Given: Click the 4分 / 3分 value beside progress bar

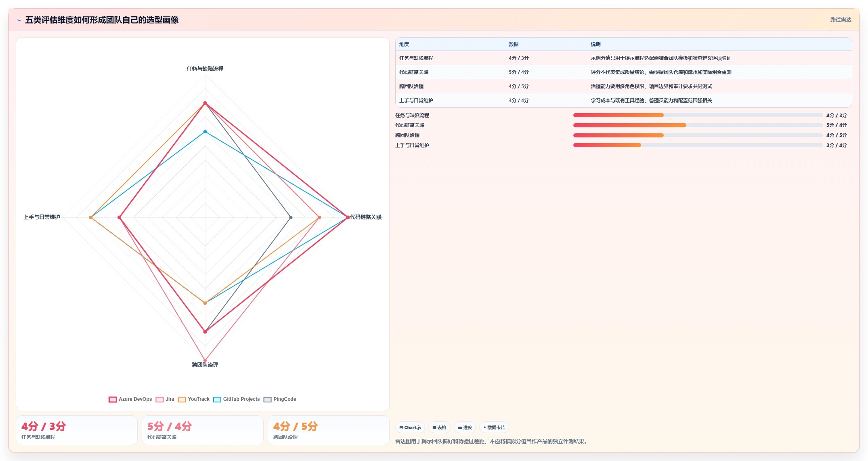Looking at the screenshot, I should (x=837, y=116).
